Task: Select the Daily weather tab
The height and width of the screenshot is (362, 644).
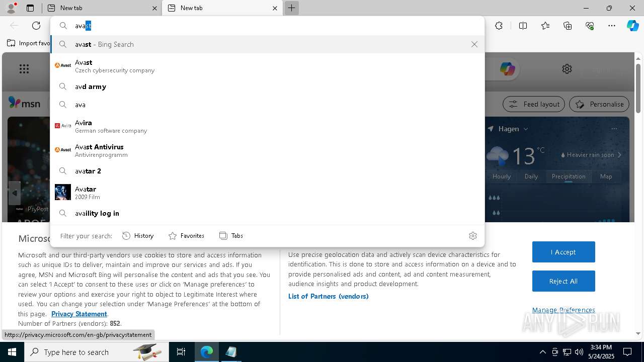Action: coord(531,176)
